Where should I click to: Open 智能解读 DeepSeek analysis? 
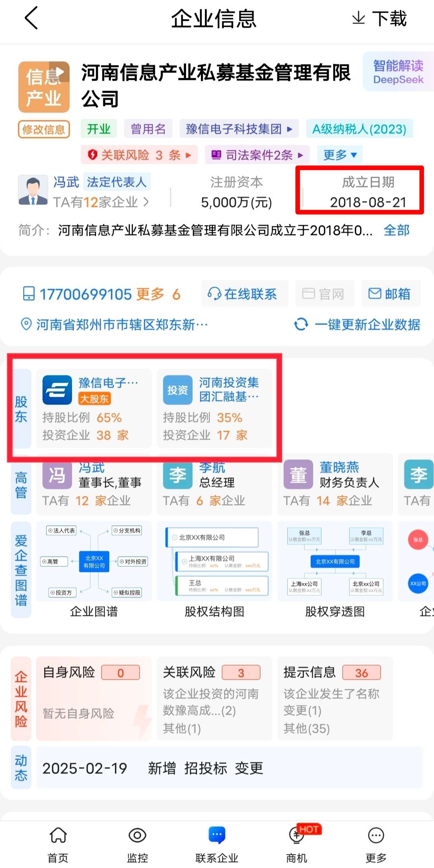(398, 72)
